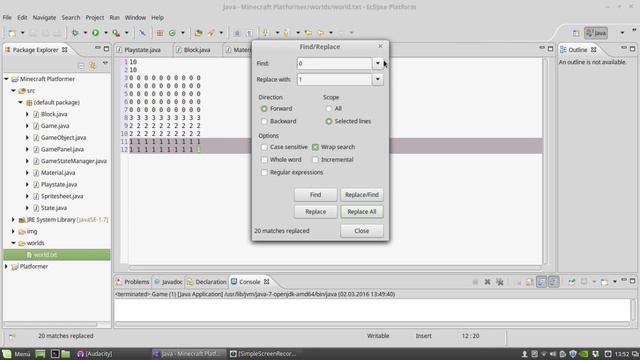Click the Open Perspective icon
The width and height of the screenshot is (640, 360).
pos(576,33)
